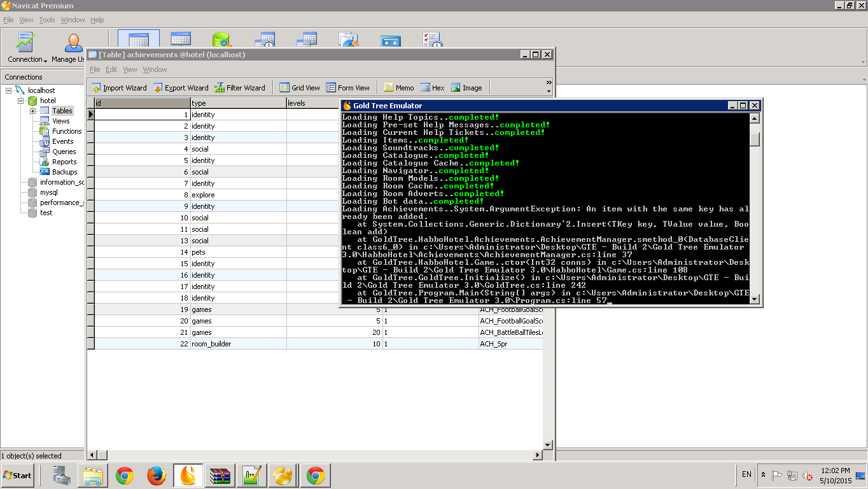Open the Connection toolbar button
The image size is (868, 489).
click(27, 48)
